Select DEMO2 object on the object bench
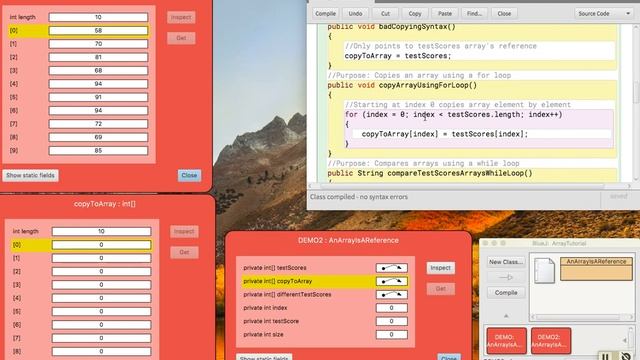 [x=551, y=340]
